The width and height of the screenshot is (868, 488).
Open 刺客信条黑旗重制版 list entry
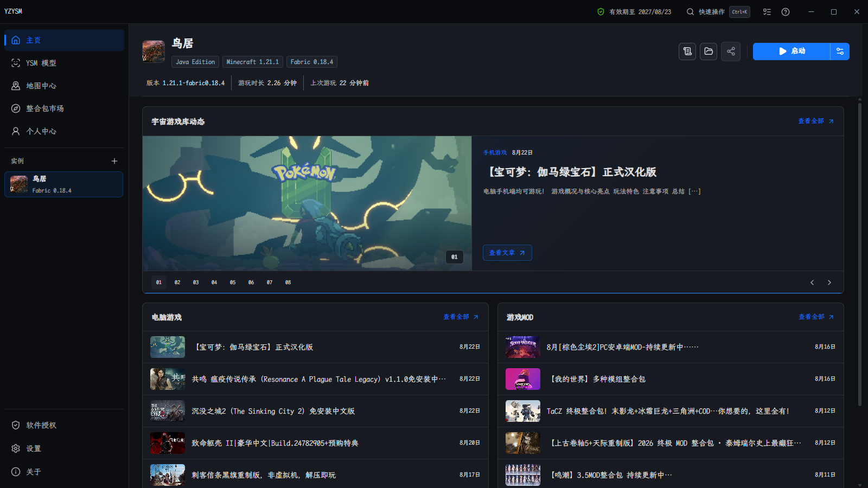coord(315,474)
